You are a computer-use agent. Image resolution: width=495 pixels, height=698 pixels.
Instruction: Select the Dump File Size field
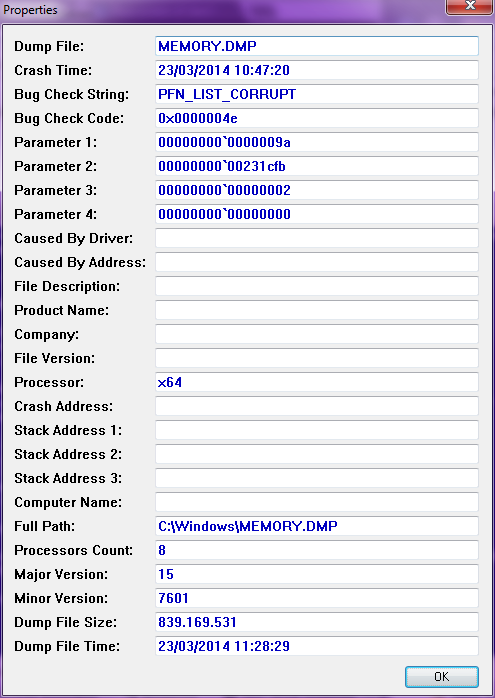click(317, 623)
